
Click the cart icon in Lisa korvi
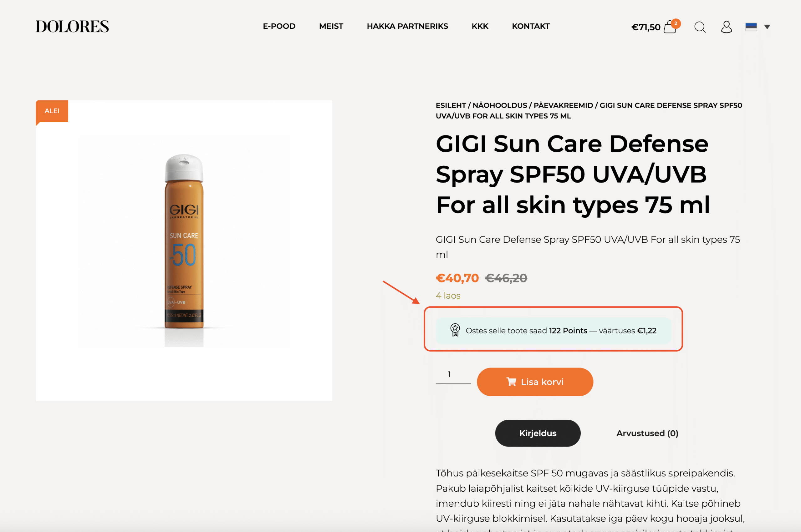pyautogui.click(x=511, y=382)
